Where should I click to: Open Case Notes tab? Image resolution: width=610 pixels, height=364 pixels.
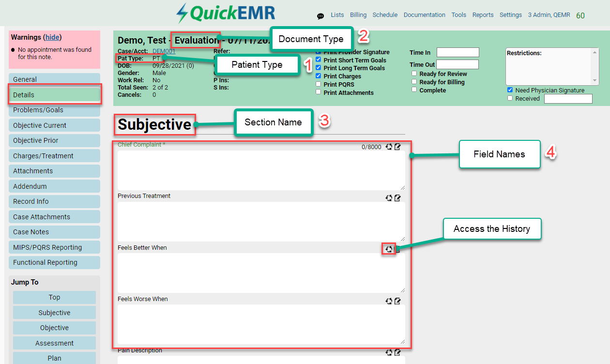coord(54,232)
